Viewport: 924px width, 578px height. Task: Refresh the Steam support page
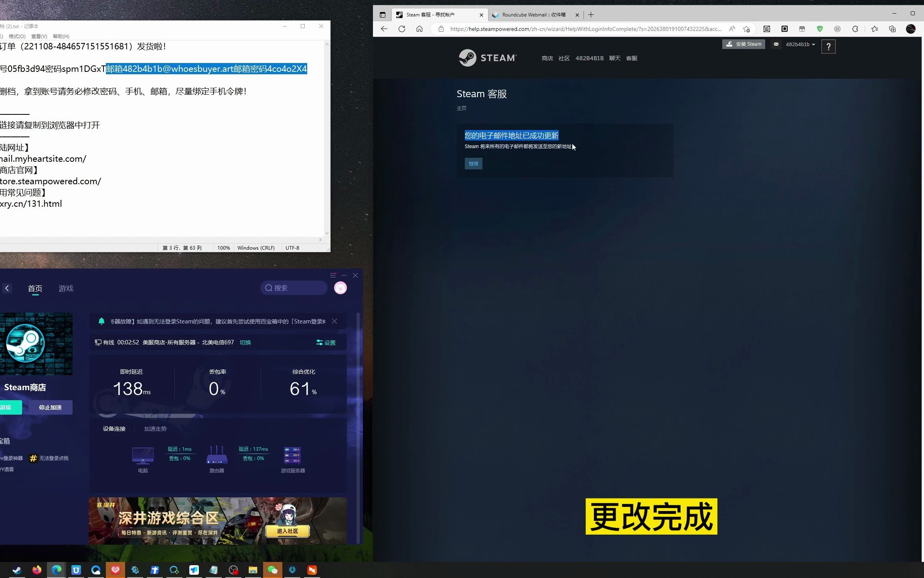pos(401,29)
